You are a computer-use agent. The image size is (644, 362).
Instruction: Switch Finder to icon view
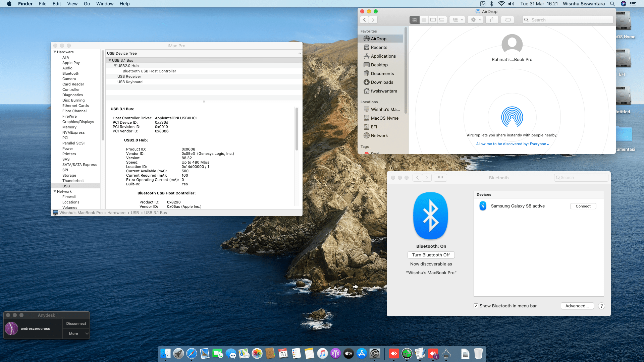[x=415, y=20]
